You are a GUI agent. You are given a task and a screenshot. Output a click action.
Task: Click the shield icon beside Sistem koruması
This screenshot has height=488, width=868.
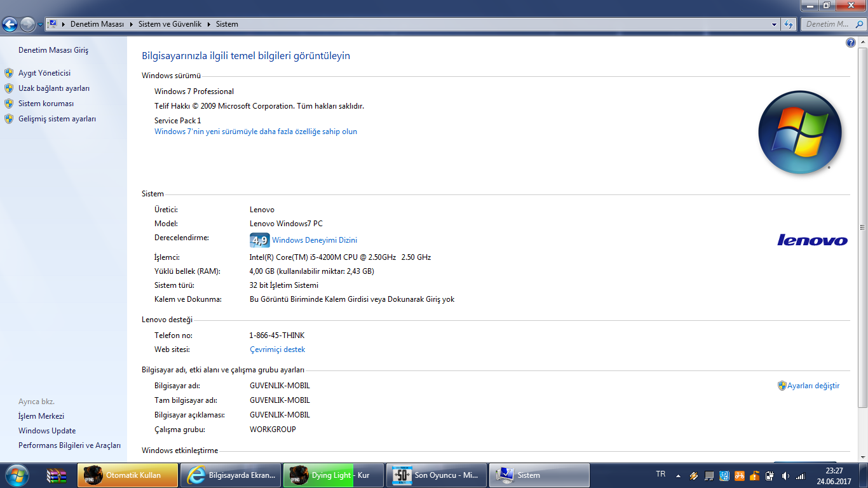9,104
